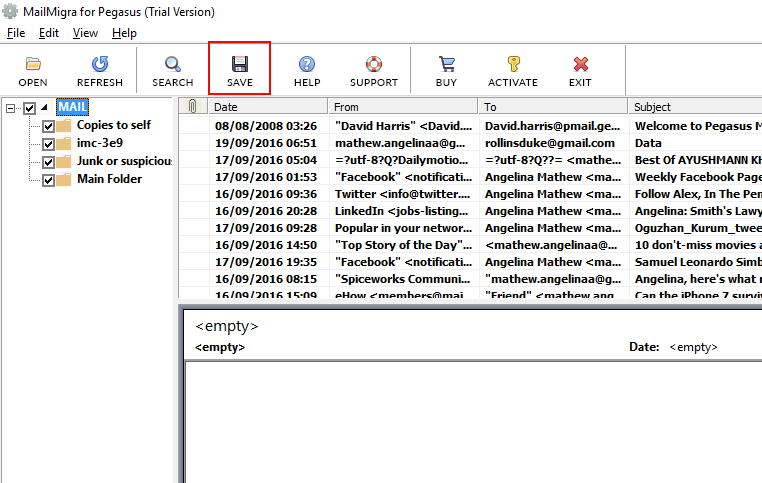Viewport: 762px width, 483px height.
Task: Sort by the Date column header
Action: [x=268, y=106]
